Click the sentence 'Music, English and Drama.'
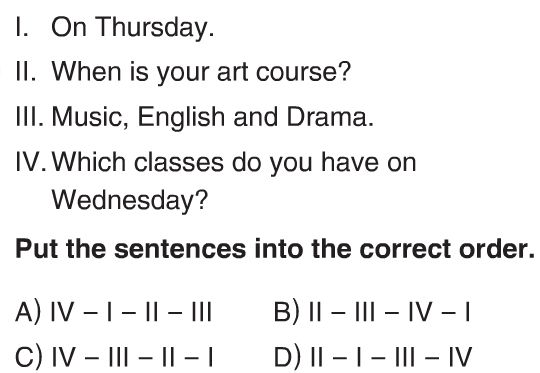Screen dimensions: 540x373 click(212, 117)
